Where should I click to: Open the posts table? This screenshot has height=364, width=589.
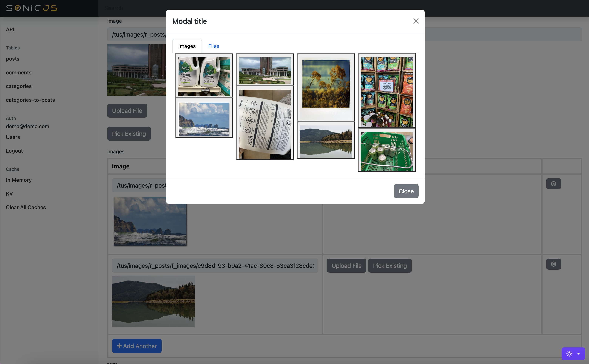(x=13, y=59)
